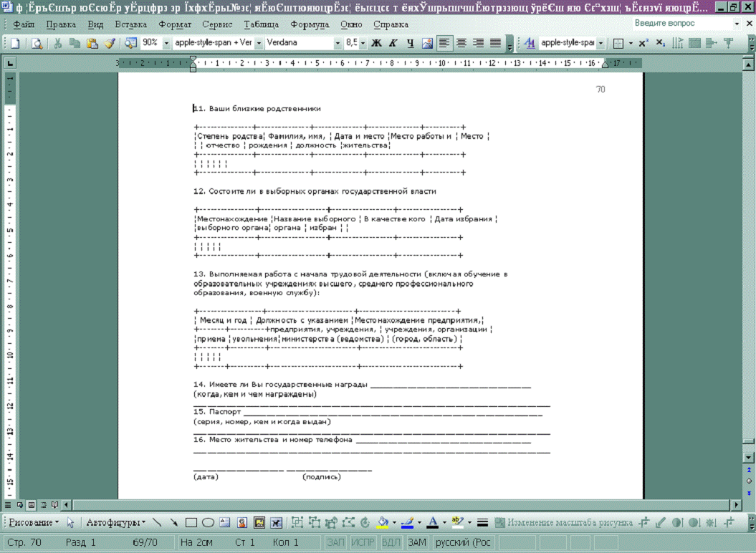
Task: Select the Rectangle drawing tool
Action: 191,523
